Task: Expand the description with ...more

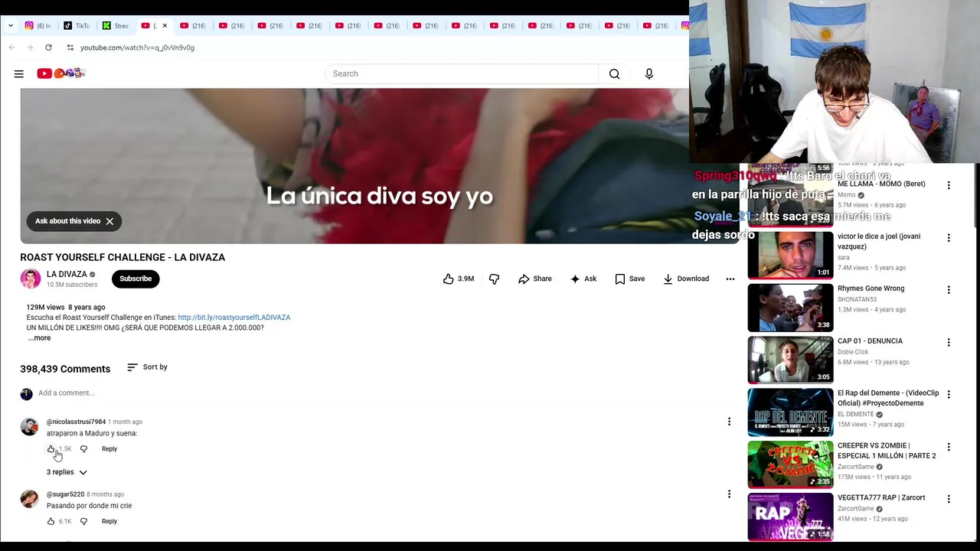Action: point(39,337)
